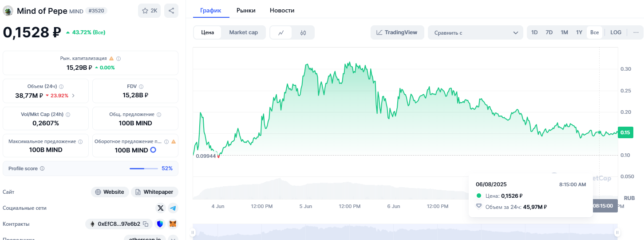
Task: Click the share icon button
Action: [171, 11]
